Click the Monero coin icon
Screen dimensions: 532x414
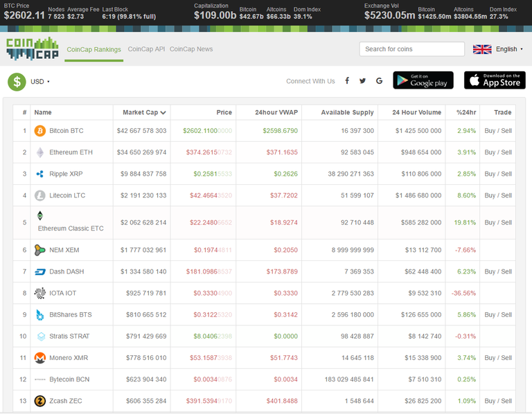point(40,358)
